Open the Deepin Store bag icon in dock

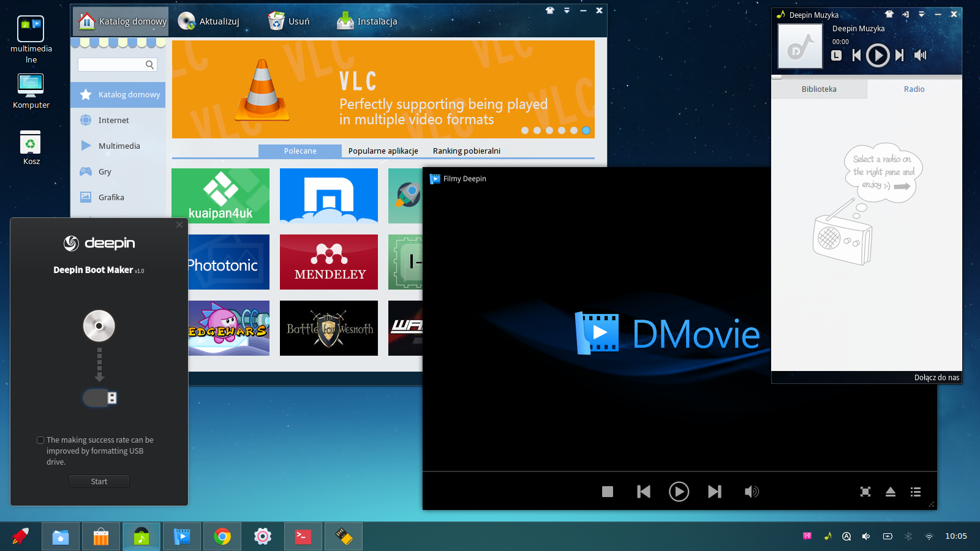click(x=101, y=537)
